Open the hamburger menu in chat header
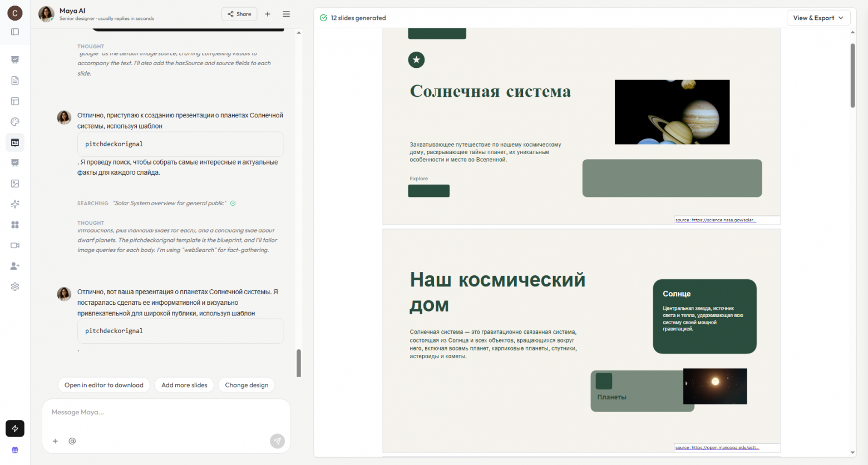 pyautogui.click(x=287, y=14)
